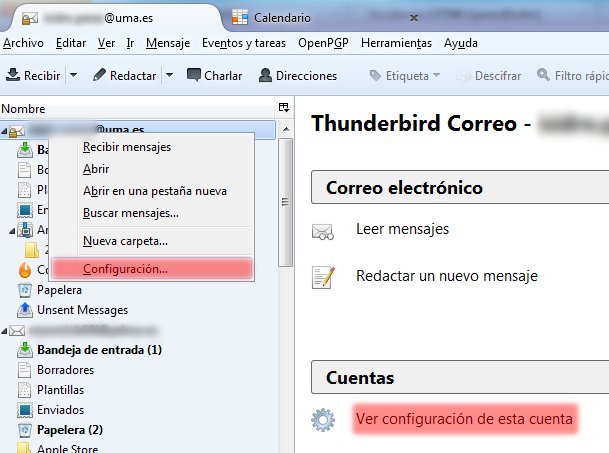
Task: Select Enviados in second account
Action: point(60,410)
